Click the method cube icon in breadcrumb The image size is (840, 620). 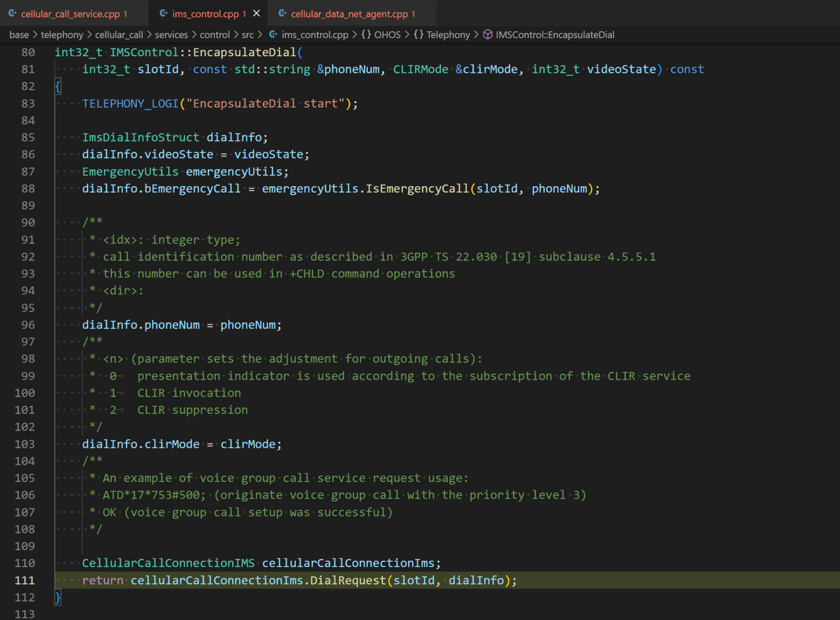(487, 35)
